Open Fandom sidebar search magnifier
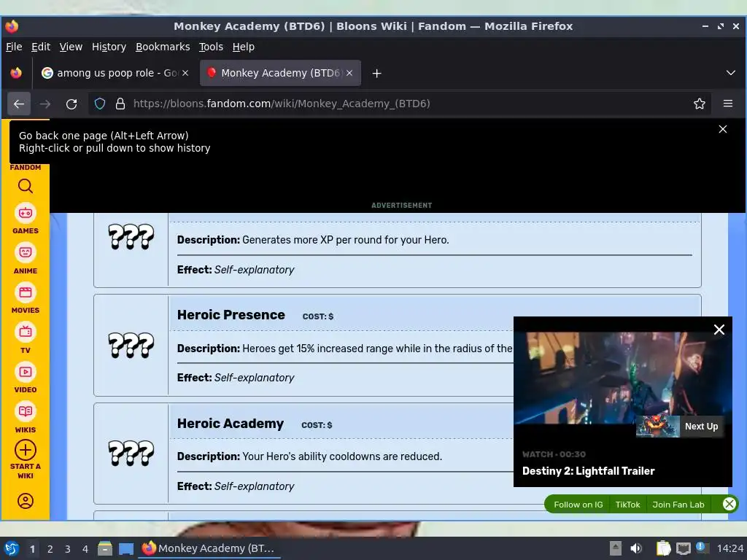 tap(26, 186)
